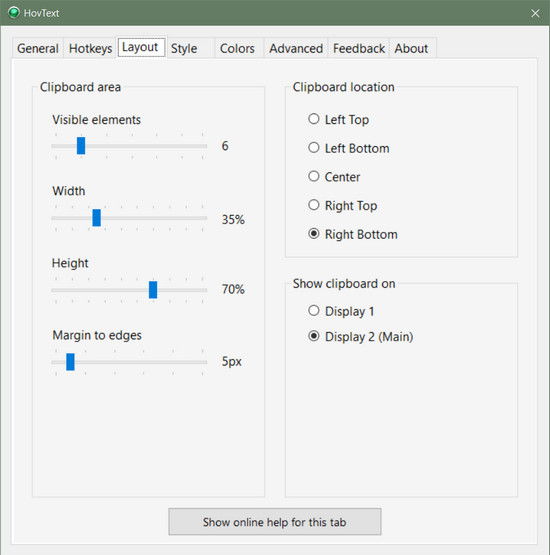Viewport: 550px width, 555px height.
Task: Click the Height slider handle
Action: point(153,290)
